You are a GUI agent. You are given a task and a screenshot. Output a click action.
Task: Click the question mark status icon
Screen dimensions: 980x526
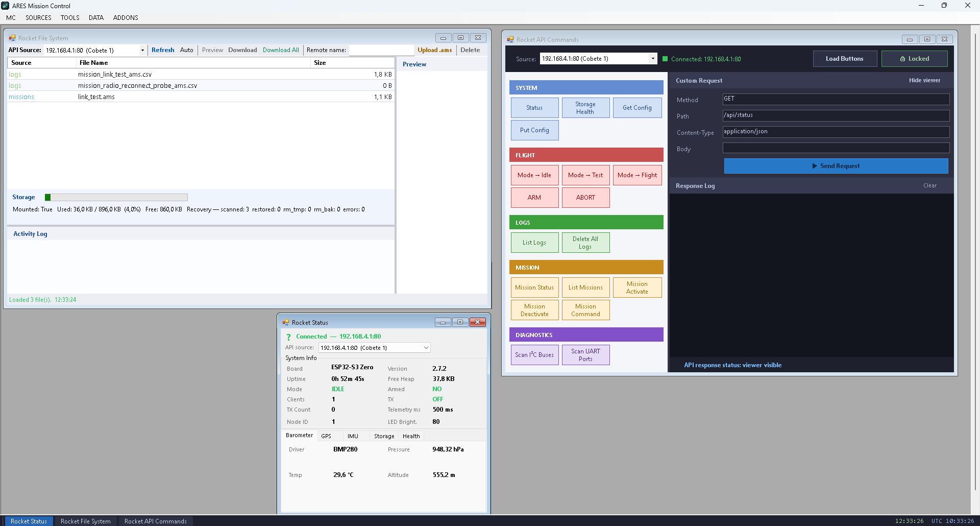click(x=288, y=337)
